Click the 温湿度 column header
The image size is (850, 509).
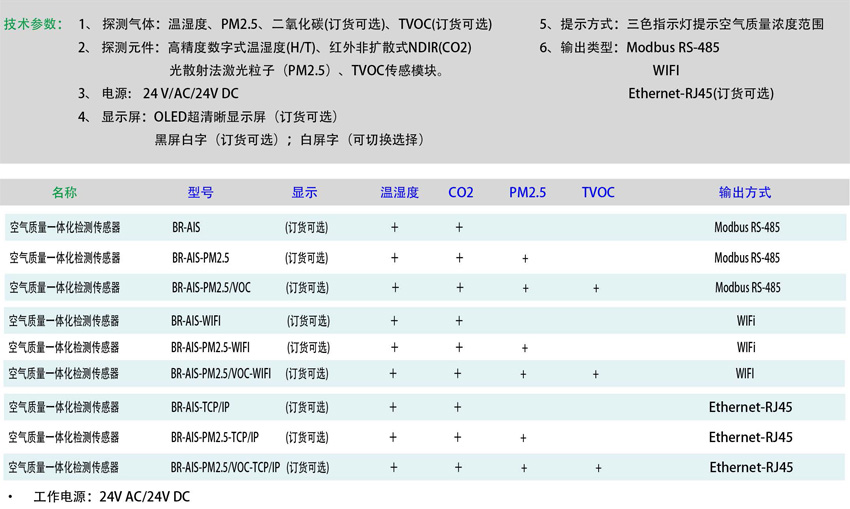pos(399,192)
